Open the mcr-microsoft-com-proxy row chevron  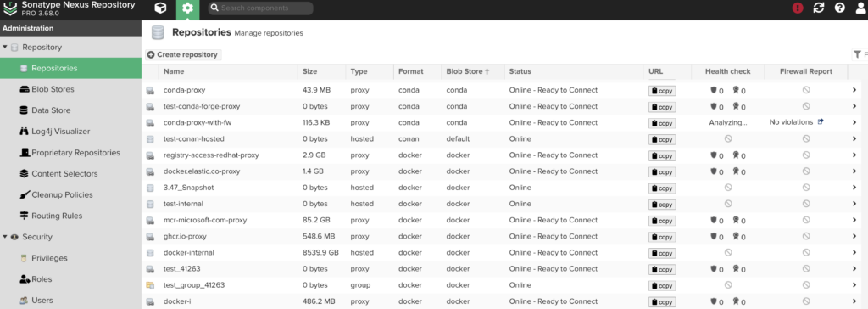tap(855, 220)
